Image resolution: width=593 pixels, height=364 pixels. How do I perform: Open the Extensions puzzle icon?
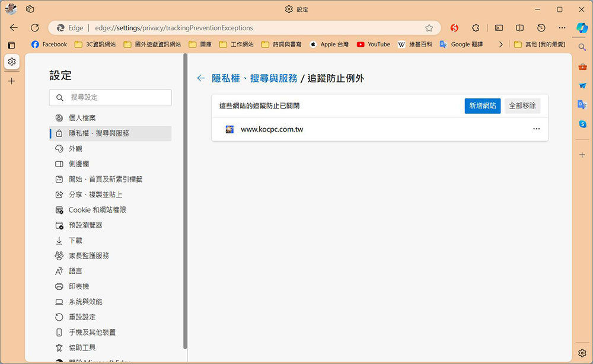[476, 28]
